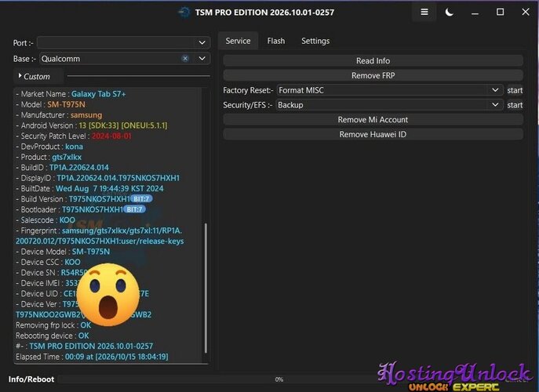Click the BuiltDate Wed Aug 7 line
The image size is (539, 392).
click(89, 189)
